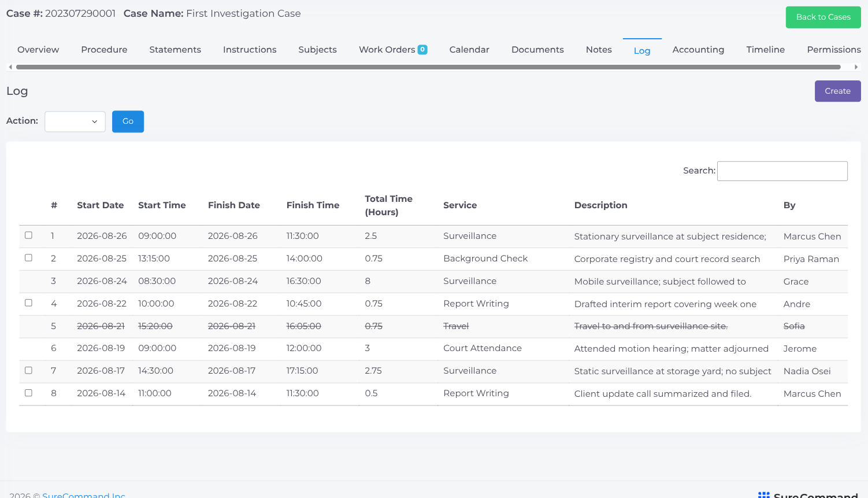Open the Documents tab

pos(537,50)
